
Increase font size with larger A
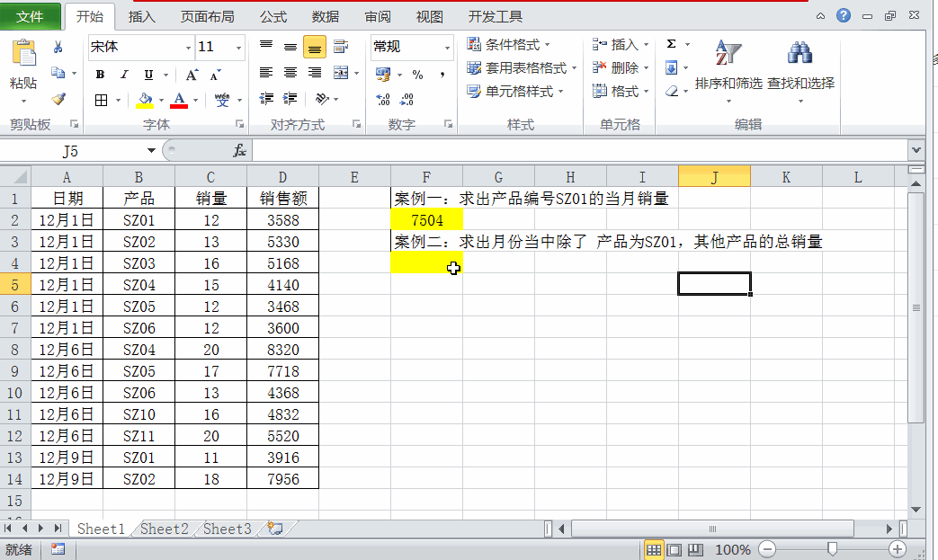click(x=192, y=75)
